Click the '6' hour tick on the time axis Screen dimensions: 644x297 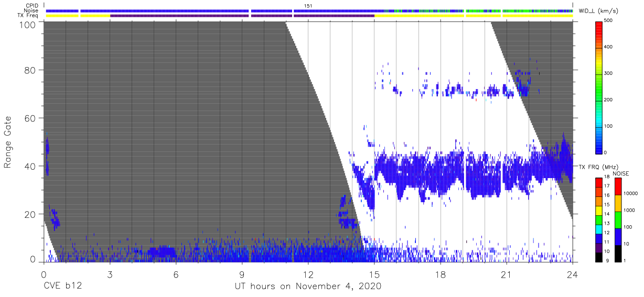[176, 274]
